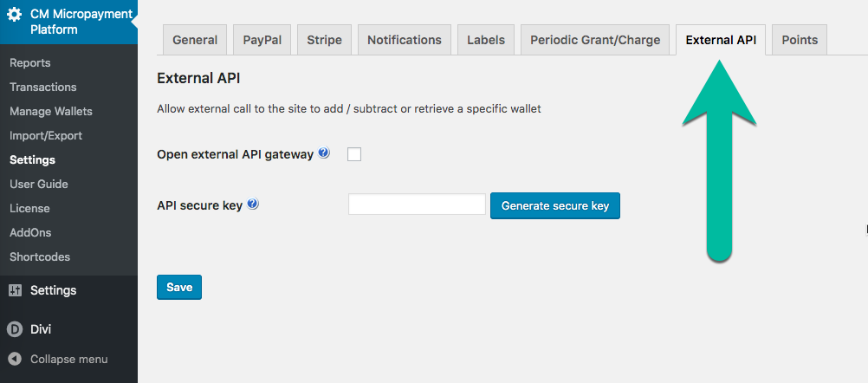Click the WordPress Settings sliders icon

point(15,290)
